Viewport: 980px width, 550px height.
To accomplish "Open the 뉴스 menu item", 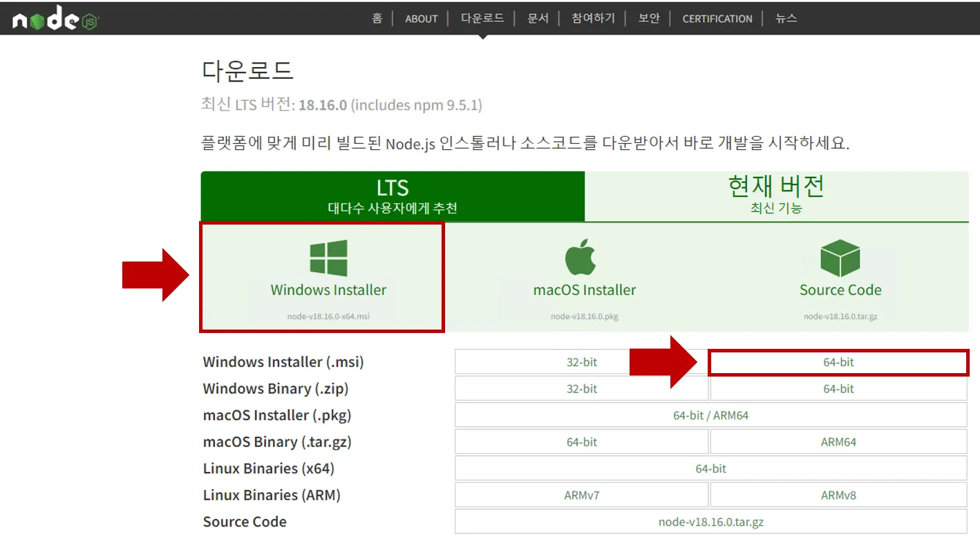I will (x=786, y=19).
